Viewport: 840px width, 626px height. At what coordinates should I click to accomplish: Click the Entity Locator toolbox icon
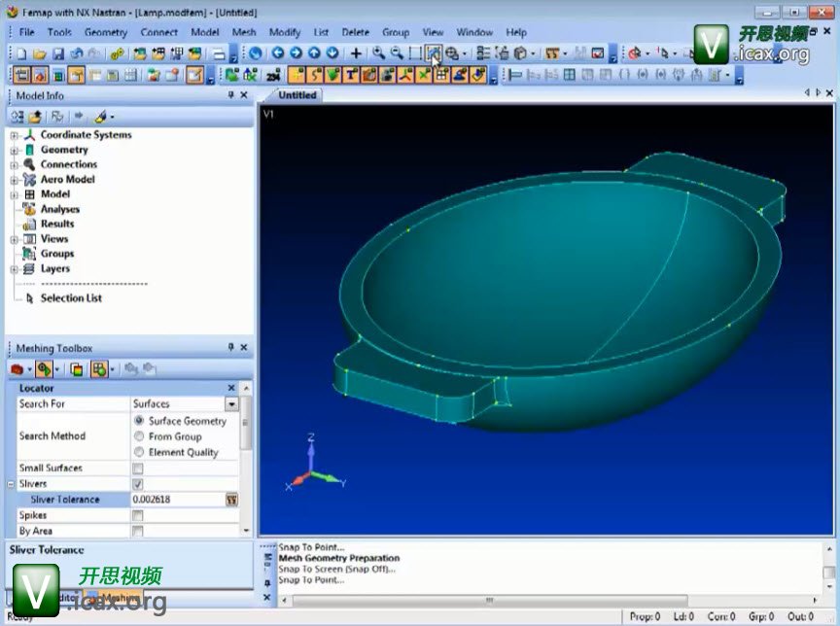point(45,369)
